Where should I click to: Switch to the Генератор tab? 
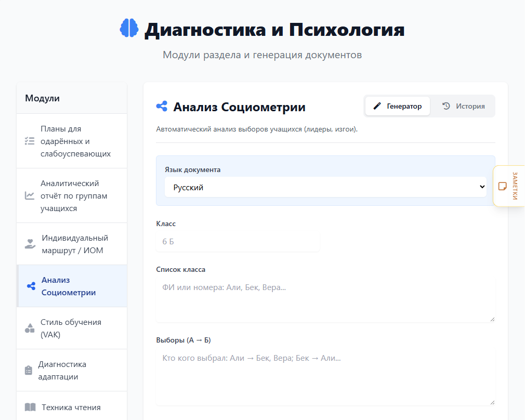pos(398,106)
